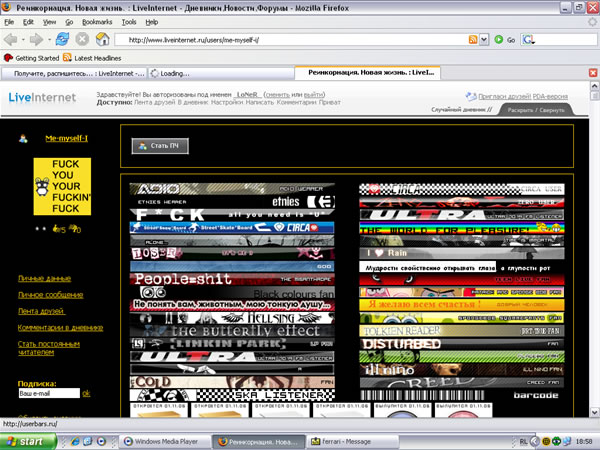Click the RL language indicator in tray

[x=523, y=442]
